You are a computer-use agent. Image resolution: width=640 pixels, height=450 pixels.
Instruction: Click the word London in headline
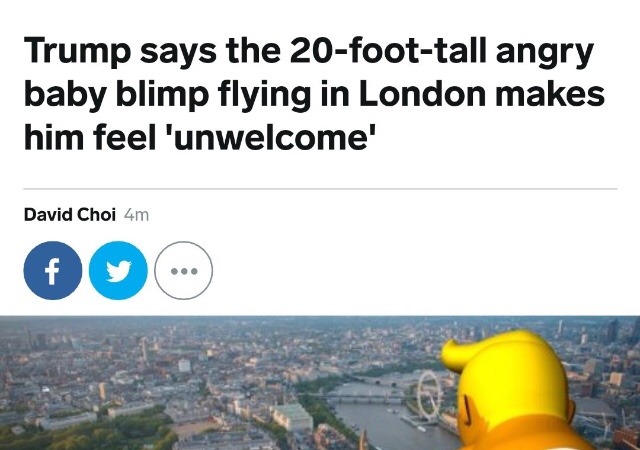point(422,94)
